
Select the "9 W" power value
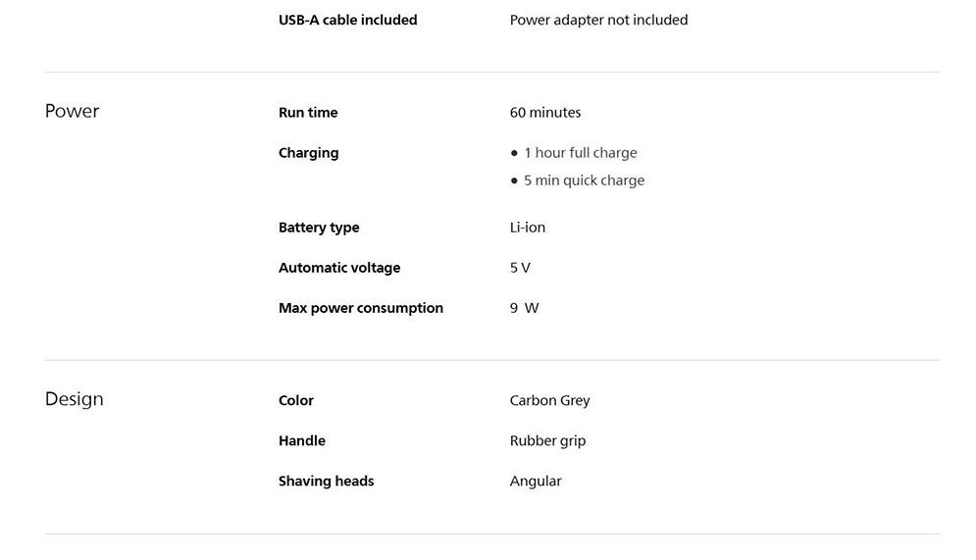tap(525, 308)
